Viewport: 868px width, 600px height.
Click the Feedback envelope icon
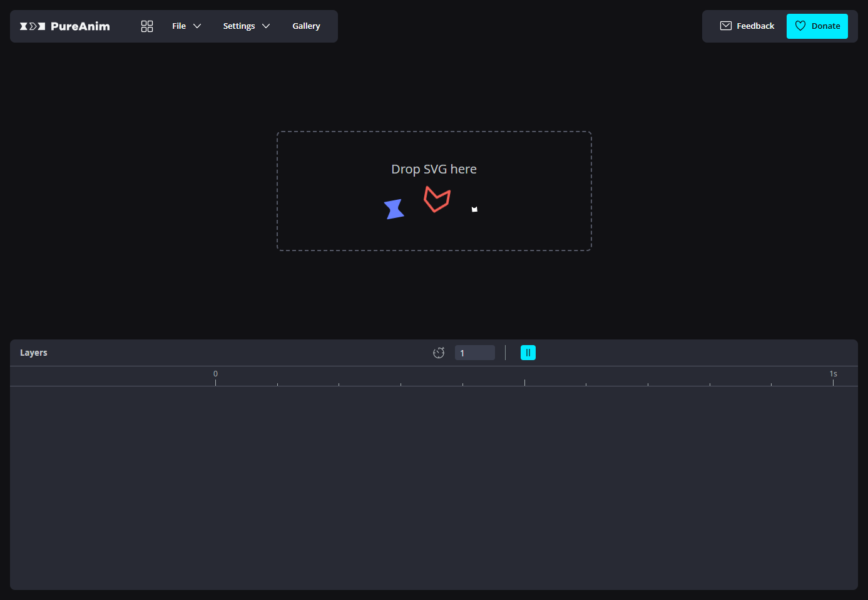click(726, 26)
